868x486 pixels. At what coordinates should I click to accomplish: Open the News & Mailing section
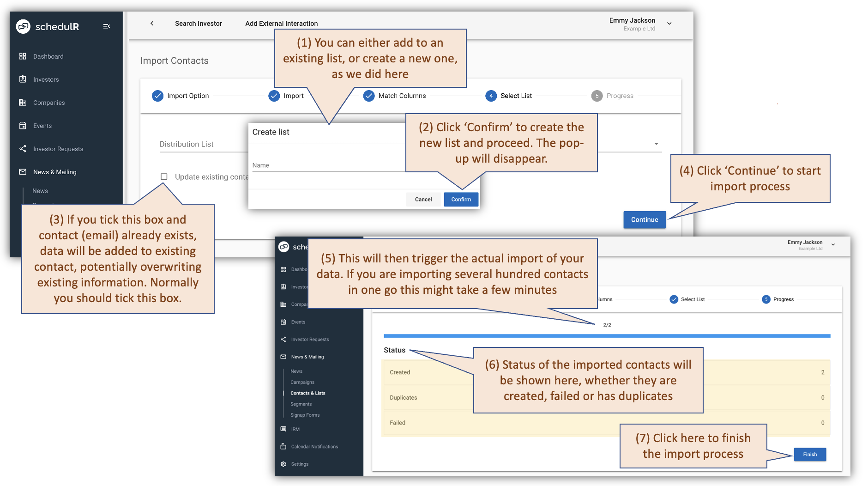tap(54, 171)
